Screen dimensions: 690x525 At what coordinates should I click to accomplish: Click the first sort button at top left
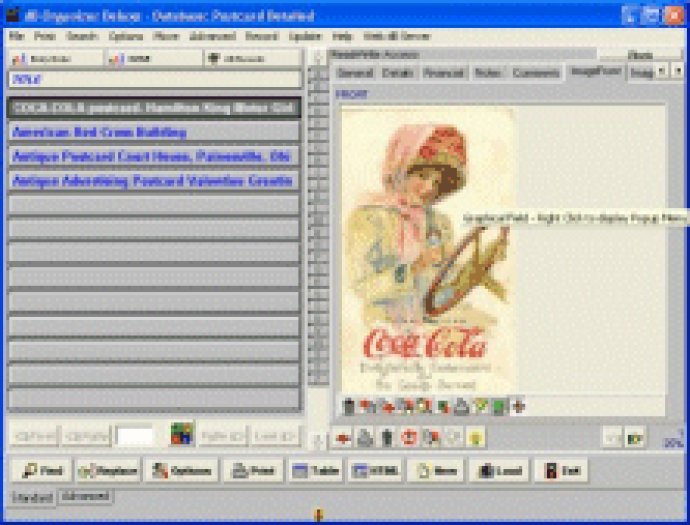coord(55,59)
